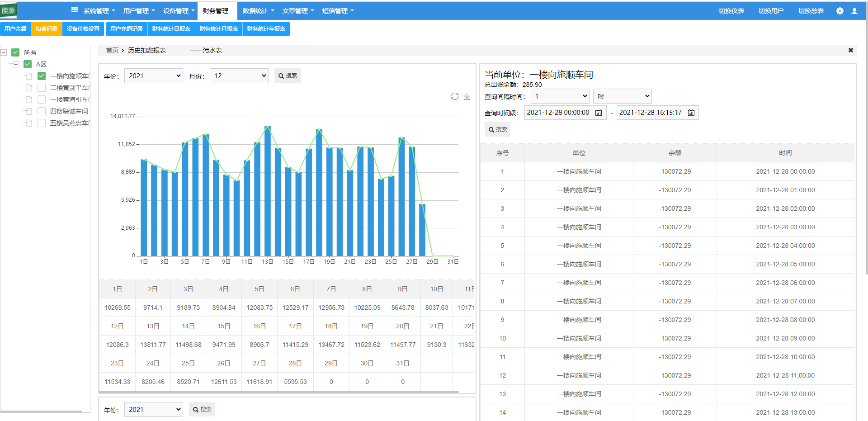868x421 pixels.
Task: Open the 数据统计 menu
Action: [x=258, y=11]
